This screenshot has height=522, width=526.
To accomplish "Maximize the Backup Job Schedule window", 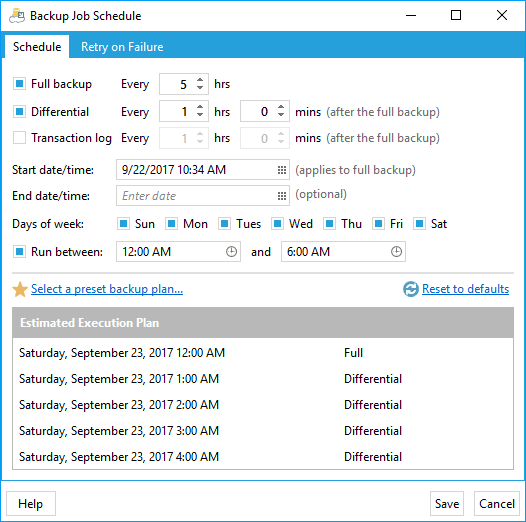I will pos(456,15).
